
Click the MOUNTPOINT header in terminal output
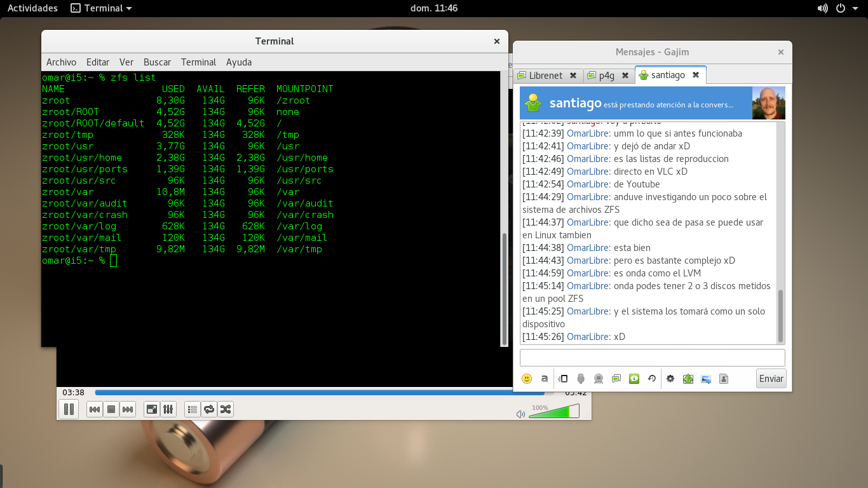click(305, 89)
